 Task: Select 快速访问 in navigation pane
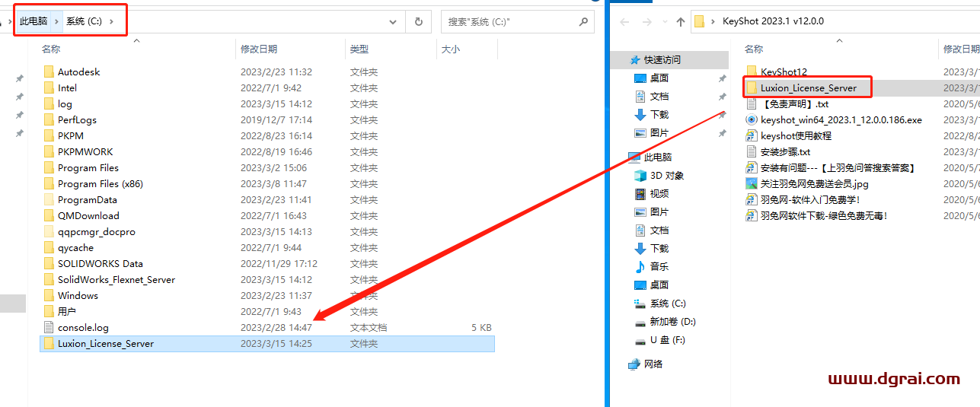(662, 59)
